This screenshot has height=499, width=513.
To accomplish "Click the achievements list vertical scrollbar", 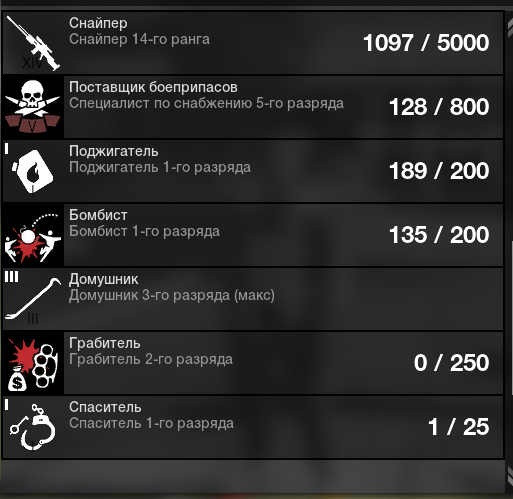I will [x=509, y=250].
